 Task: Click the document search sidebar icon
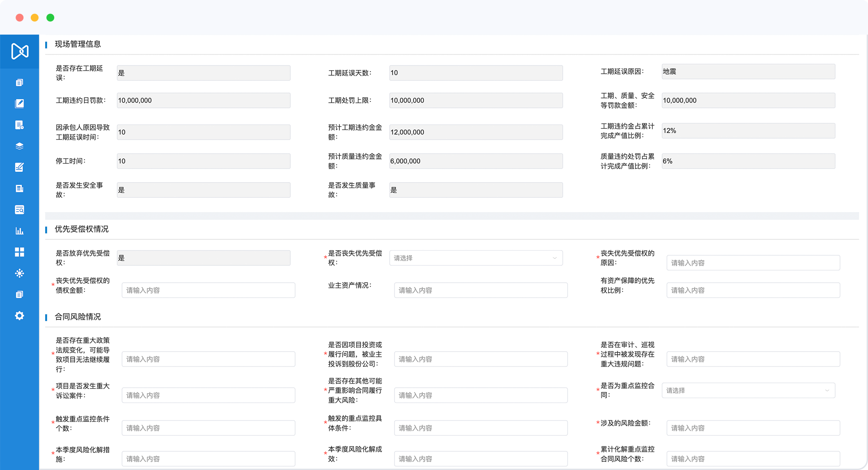click(20, 210)
